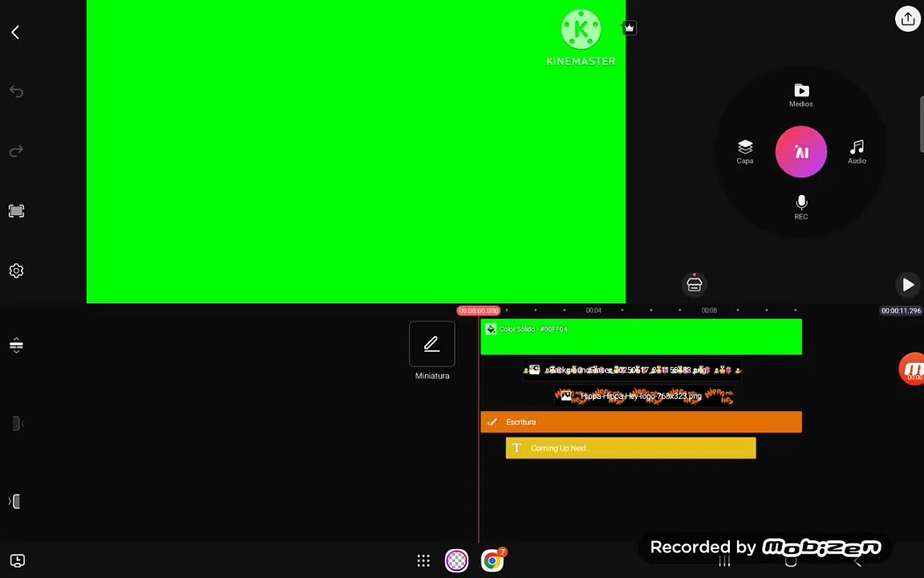Open project settings with the gear icon
Image resolution: width=924 pixels, height=578 pixels.
[16, 271]
